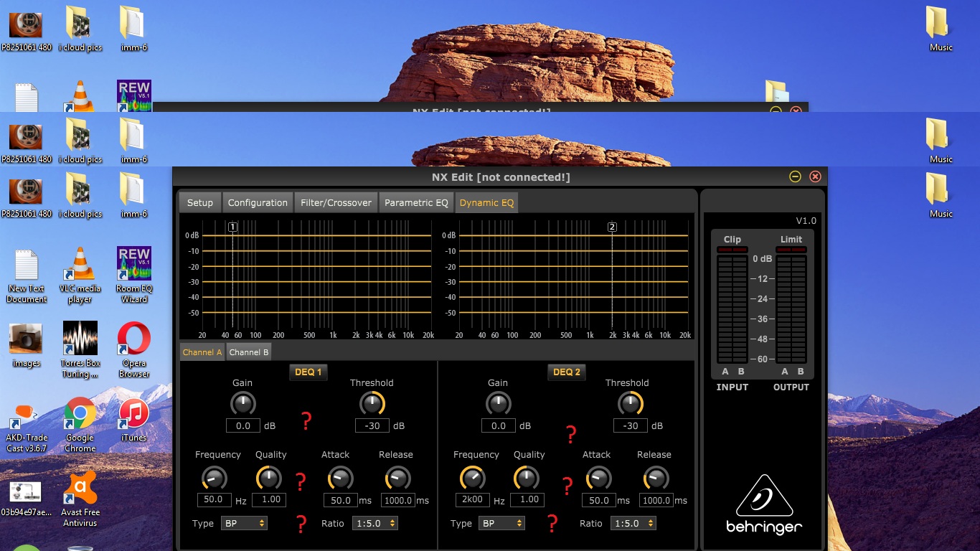Open iTunes desktop shortcut
Screen dimensions: 980x551
click(x=134, y=420)
